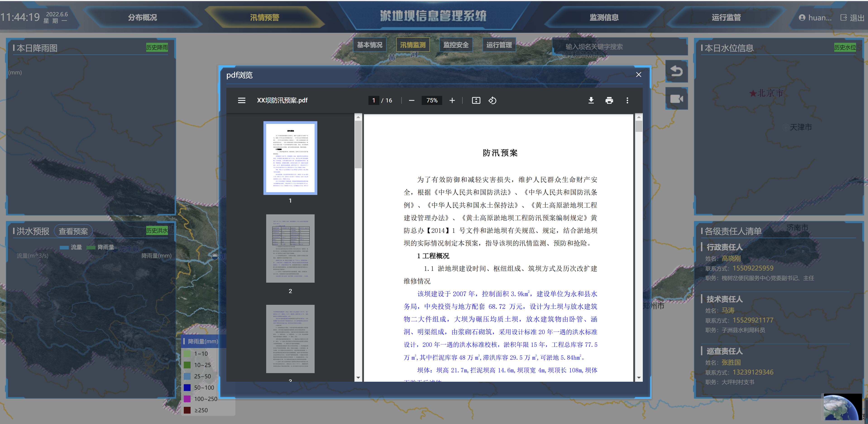
Task: Zoom out the PDF with minus icon
Action: pos(411,100)
